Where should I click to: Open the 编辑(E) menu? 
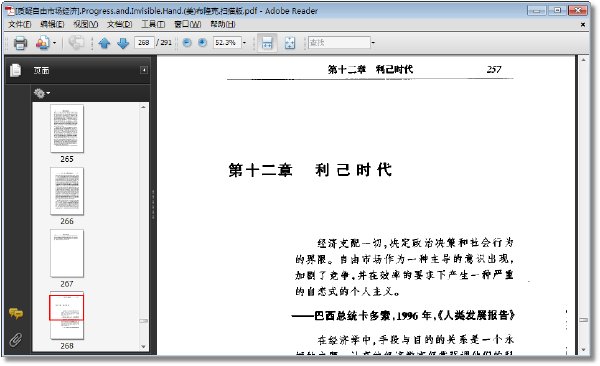pyautogui.click(x=52, y=24)
